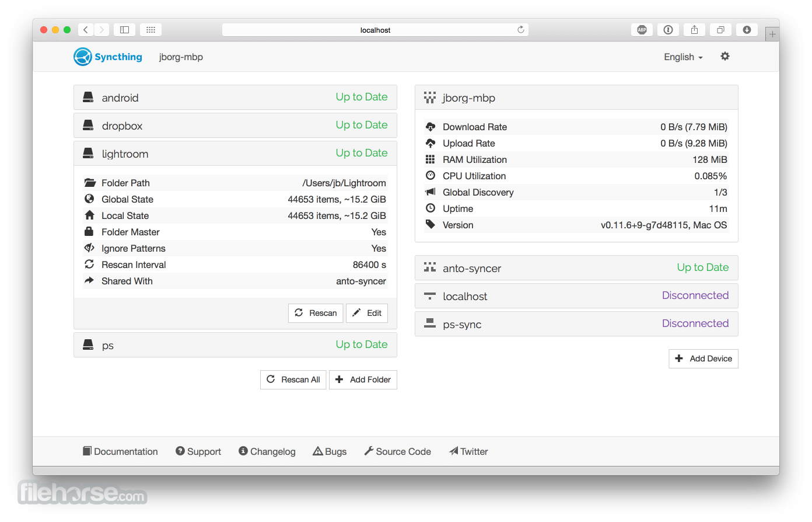This screenshot has height=522, width=812.
Task: Show Safari downloads
Action: (x=747, y=30)
